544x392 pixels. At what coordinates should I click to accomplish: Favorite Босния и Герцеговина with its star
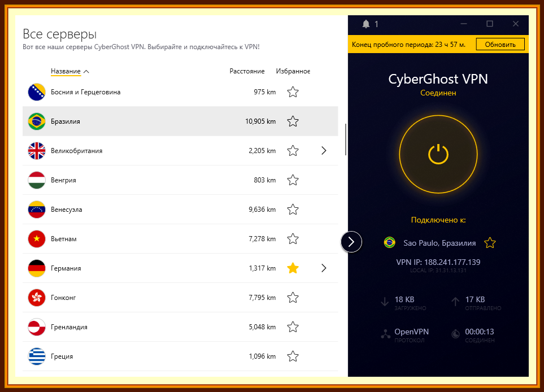[293, 92]
